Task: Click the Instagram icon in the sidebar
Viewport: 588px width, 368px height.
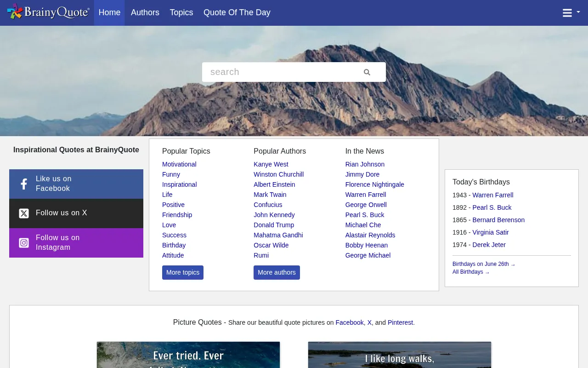Action: point(24,243)
